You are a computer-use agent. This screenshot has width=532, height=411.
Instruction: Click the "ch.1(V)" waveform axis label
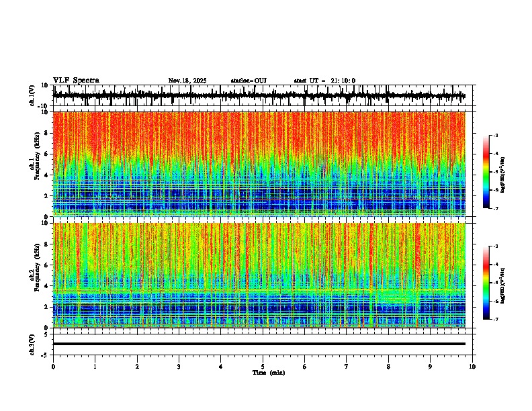coord(32,95)
